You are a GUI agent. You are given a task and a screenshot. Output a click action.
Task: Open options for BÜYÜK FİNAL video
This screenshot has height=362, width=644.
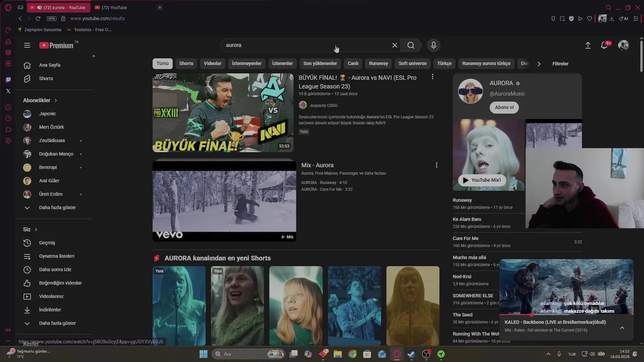(x=432, y=77)
